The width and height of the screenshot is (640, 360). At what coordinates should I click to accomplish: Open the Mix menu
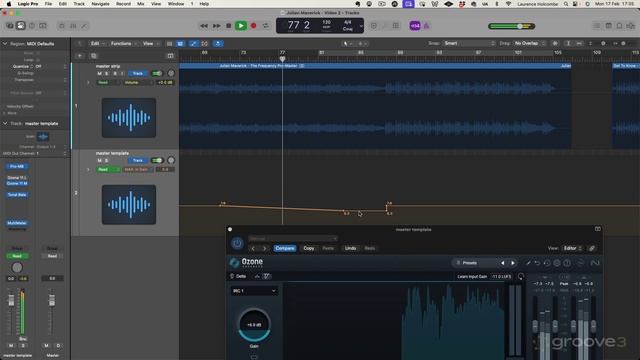(141, 4)
